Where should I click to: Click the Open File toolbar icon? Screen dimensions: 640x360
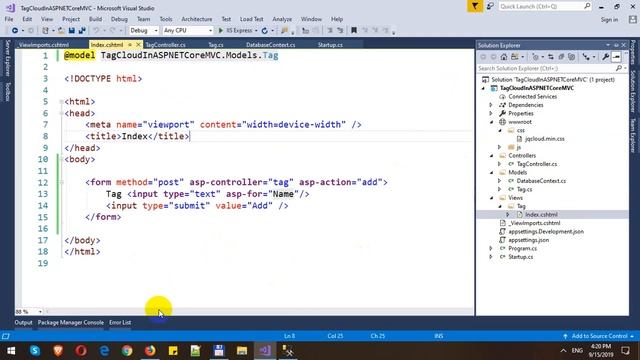(x=61, y=31)
